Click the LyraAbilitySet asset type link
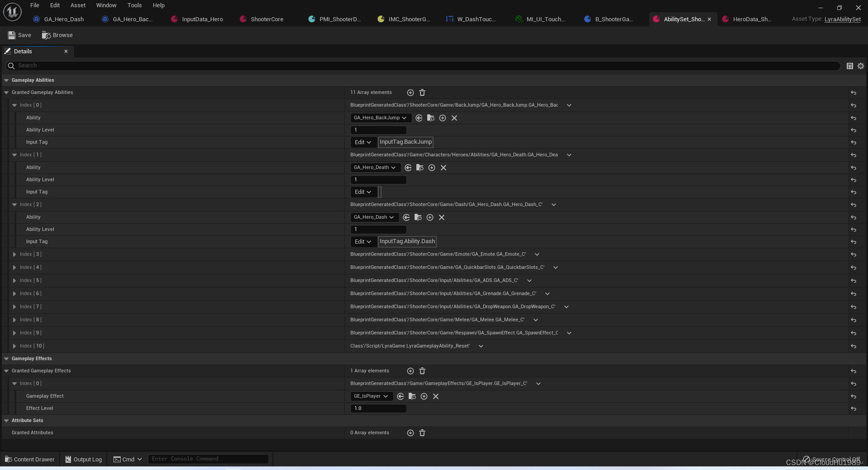Viewport: 868px width, 470px height. pos(843,19)
